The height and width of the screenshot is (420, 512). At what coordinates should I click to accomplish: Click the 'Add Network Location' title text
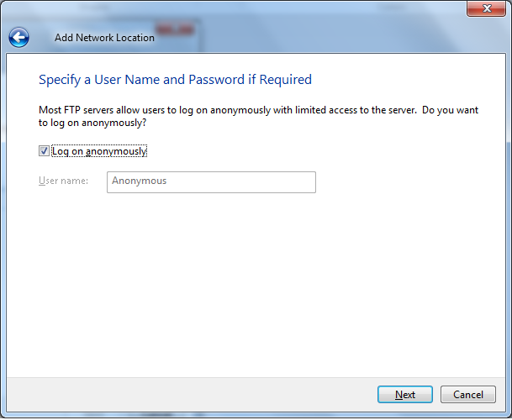(x=104, y=38)
